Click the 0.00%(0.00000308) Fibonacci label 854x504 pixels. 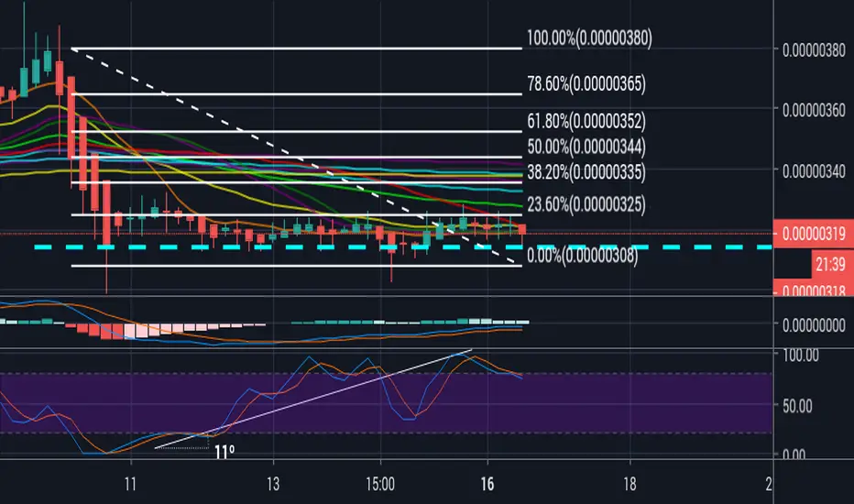(x=582, y=255)
